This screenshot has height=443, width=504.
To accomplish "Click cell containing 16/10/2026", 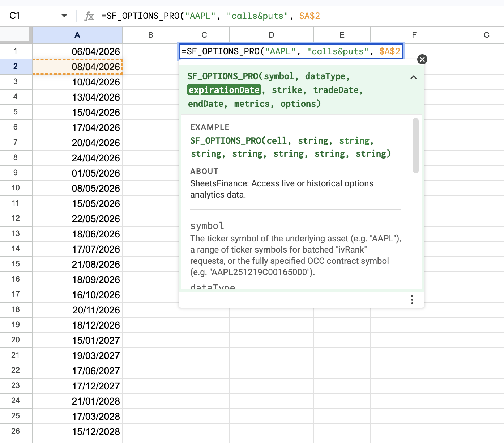I will point(77,295).
